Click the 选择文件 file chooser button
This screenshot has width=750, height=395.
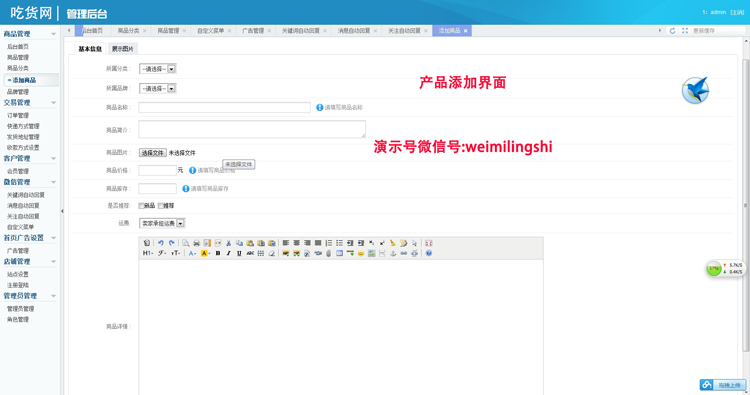(153, 153)
